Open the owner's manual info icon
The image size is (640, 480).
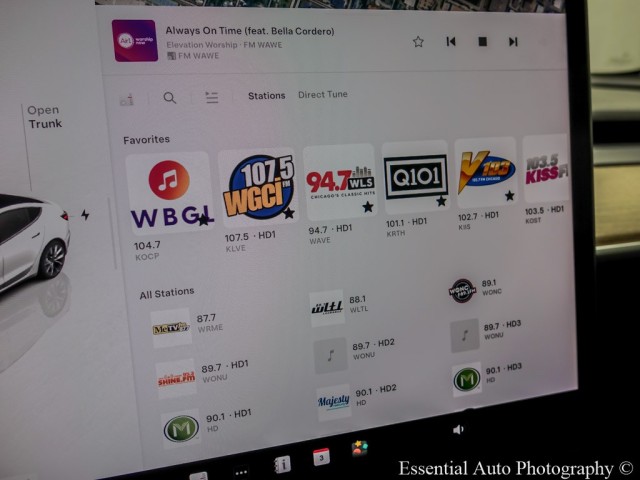[x=282, y=464]
